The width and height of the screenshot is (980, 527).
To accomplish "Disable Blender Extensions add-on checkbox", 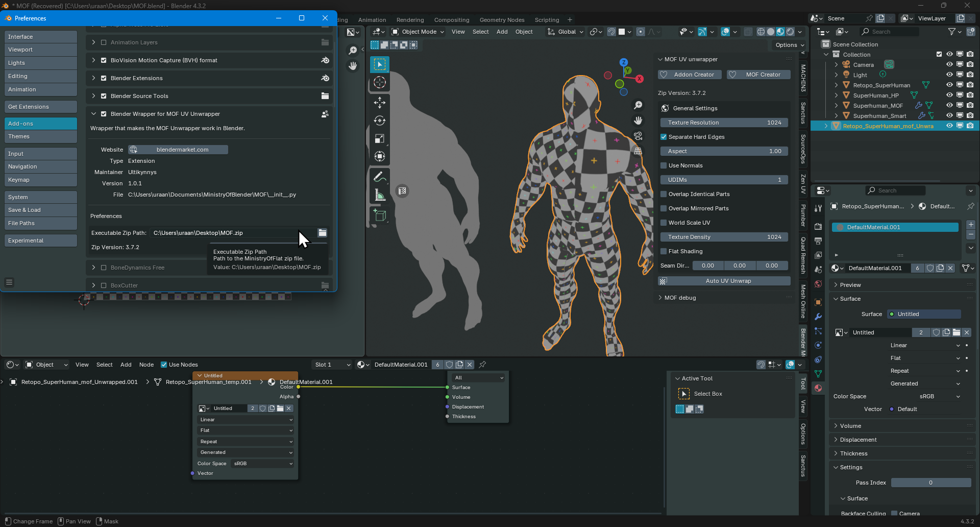I will [x=104, y=78].
